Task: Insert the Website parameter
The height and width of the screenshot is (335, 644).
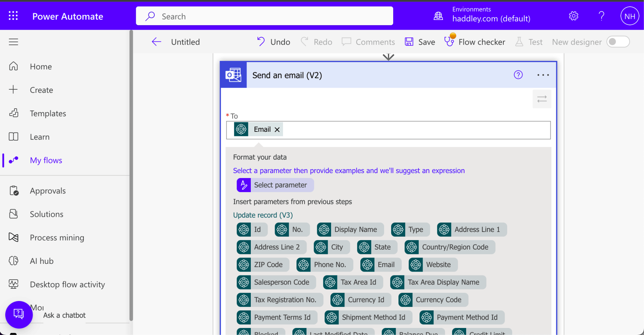Action: 433,265
